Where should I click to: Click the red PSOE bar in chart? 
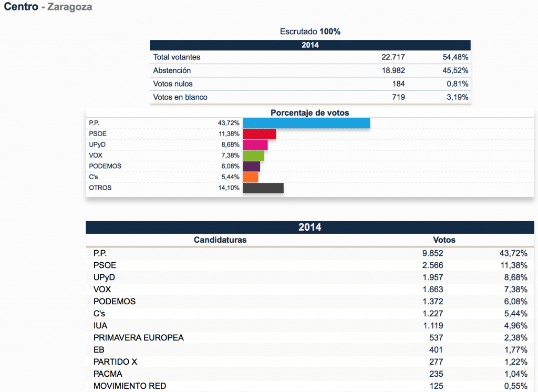(260, 134)
